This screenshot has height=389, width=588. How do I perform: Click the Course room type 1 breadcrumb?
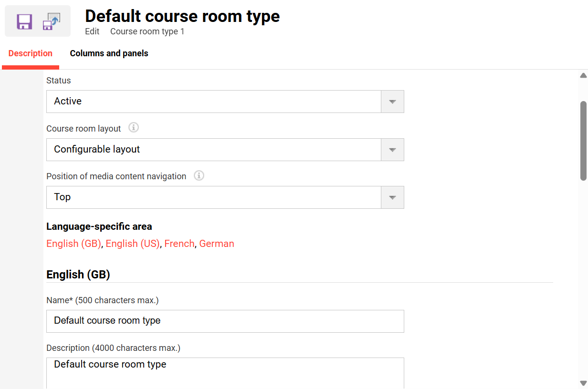(147, 31)
